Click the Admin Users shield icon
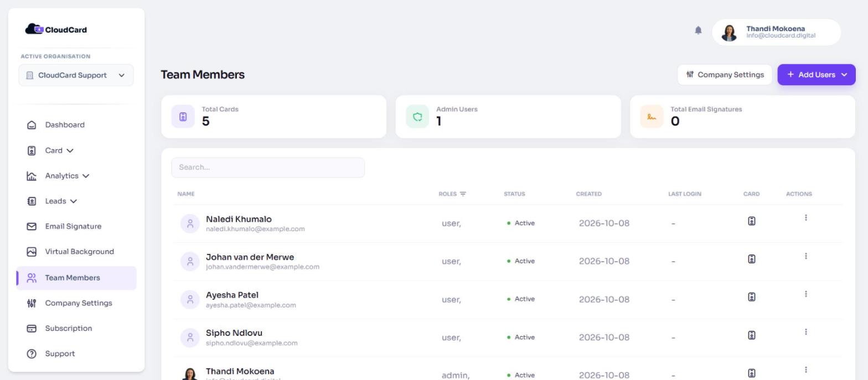 (x=417, y=116)
